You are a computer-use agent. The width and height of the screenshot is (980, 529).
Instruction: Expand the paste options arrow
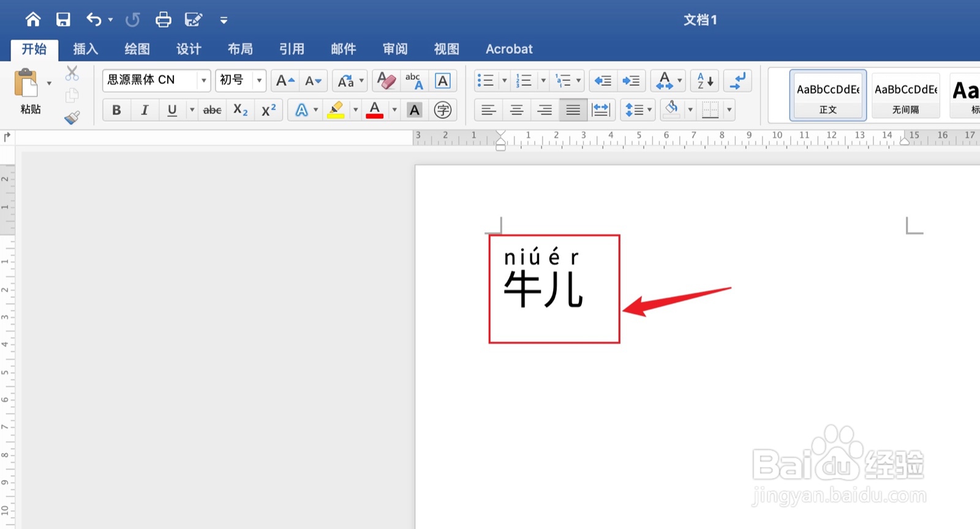point(49,83)
